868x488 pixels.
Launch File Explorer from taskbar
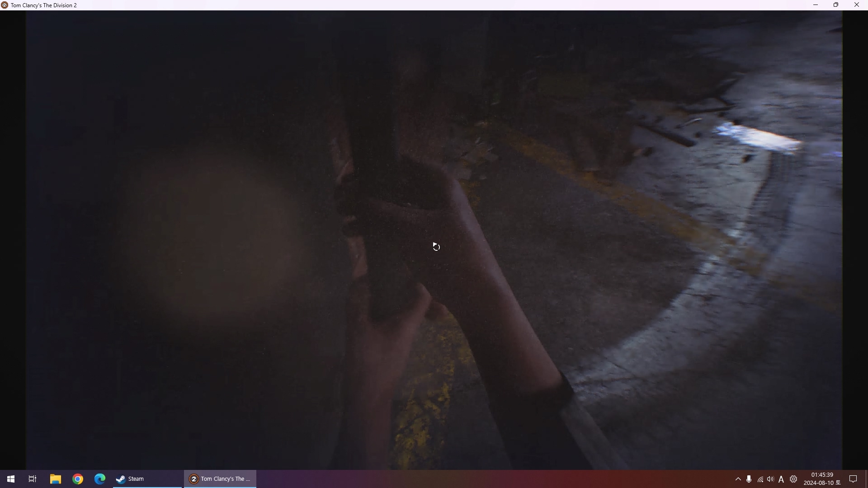tap(55, 479)
